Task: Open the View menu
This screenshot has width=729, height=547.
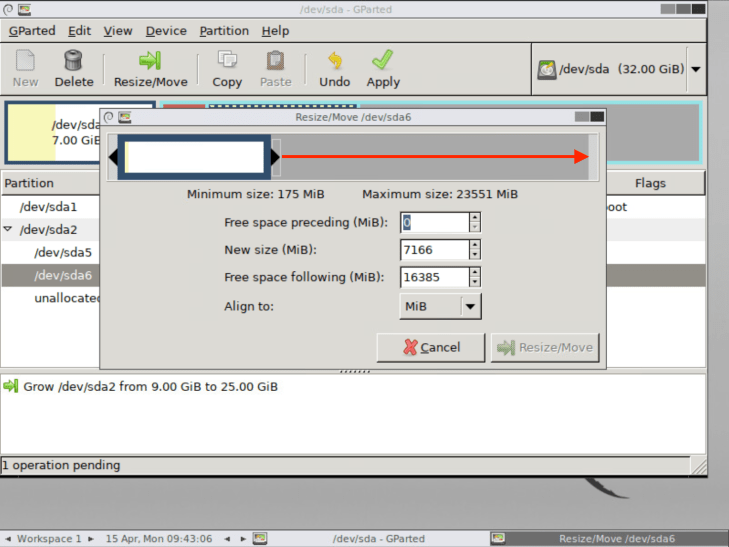Action: pos(118,31)
